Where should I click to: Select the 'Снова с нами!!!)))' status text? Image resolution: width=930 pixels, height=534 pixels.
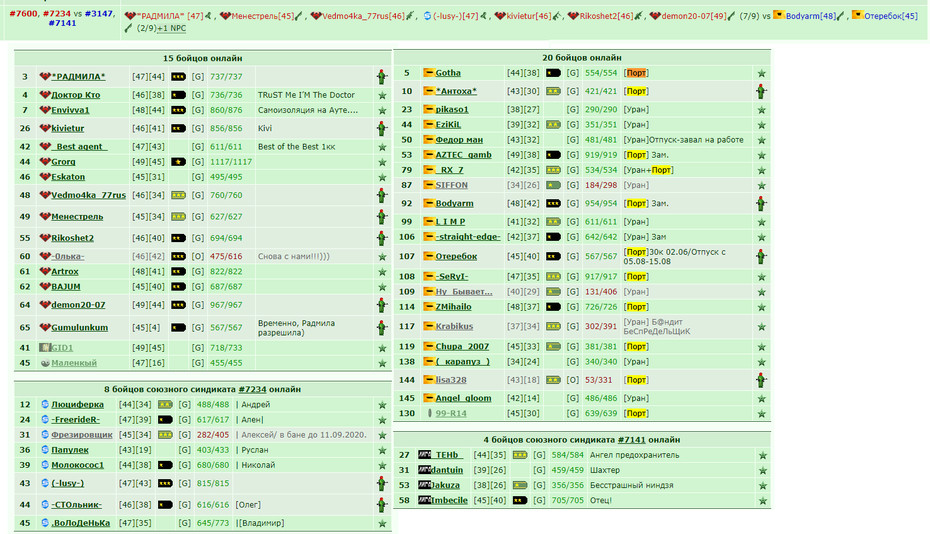point(294,256)
